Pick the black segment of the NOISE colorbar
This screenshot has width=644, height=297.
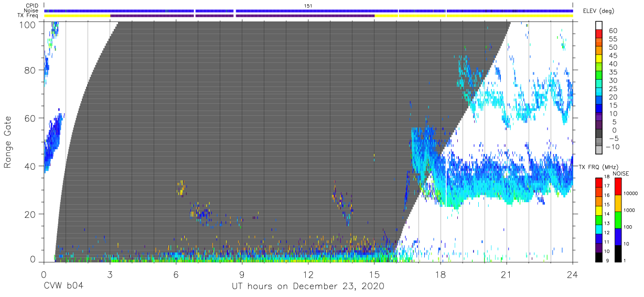617,254
